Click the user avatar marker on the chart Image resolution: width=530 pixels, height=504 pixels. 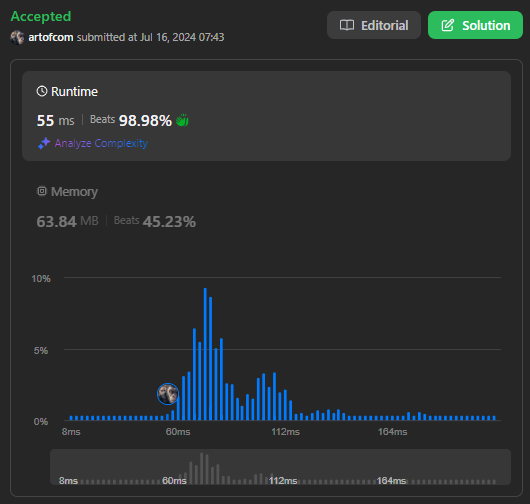[x=168, y=394]
